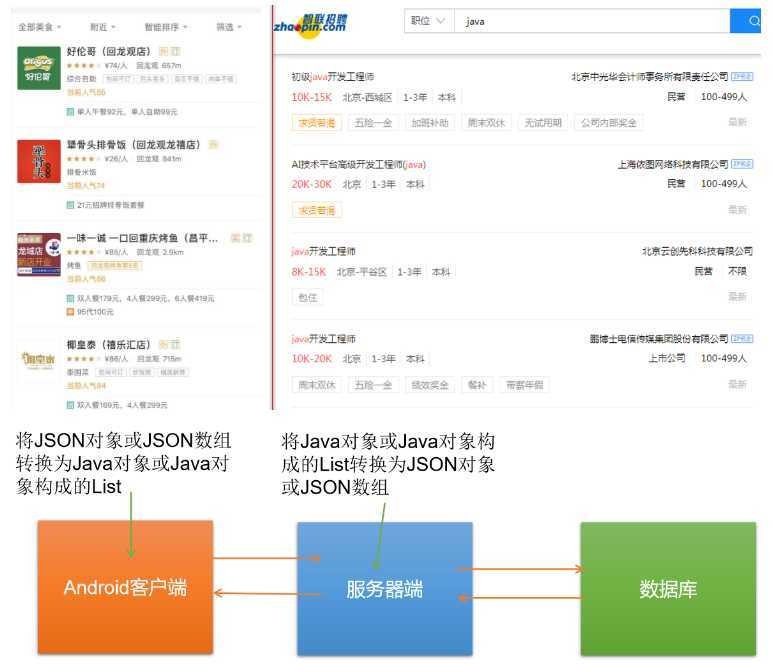Tap the star rating of 好伦哥(回龙观店)
This screenshot has width=772, height=668.
tap(83, 65)
